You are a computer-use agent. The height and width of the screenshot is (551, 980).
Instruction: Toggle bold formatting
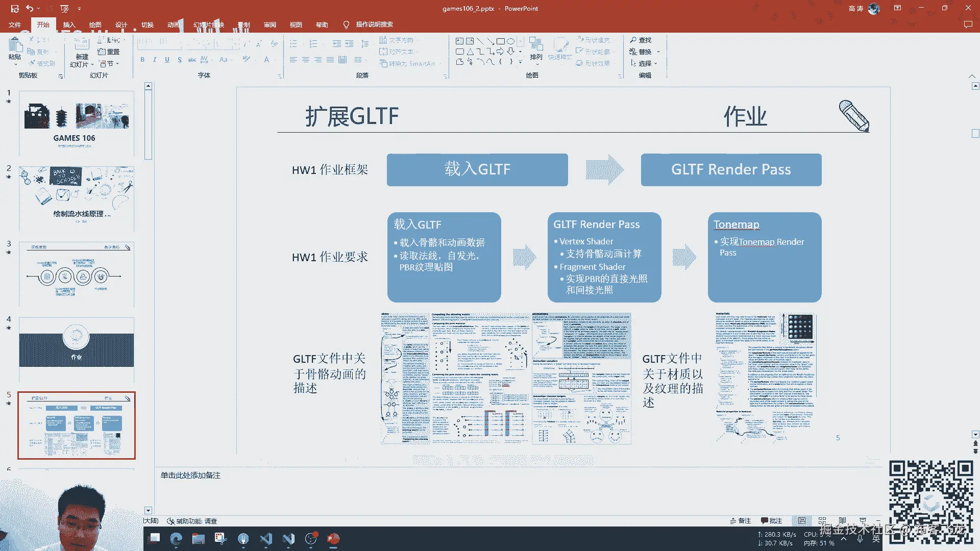[142, 60]
